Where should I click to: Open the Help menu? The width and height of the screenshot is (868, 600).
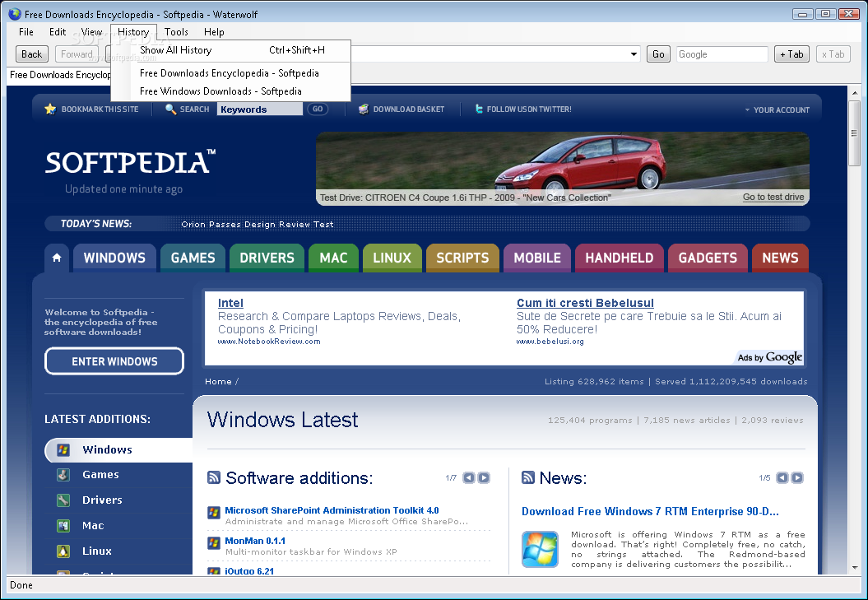pyautogui.click(x=214, y=32)
